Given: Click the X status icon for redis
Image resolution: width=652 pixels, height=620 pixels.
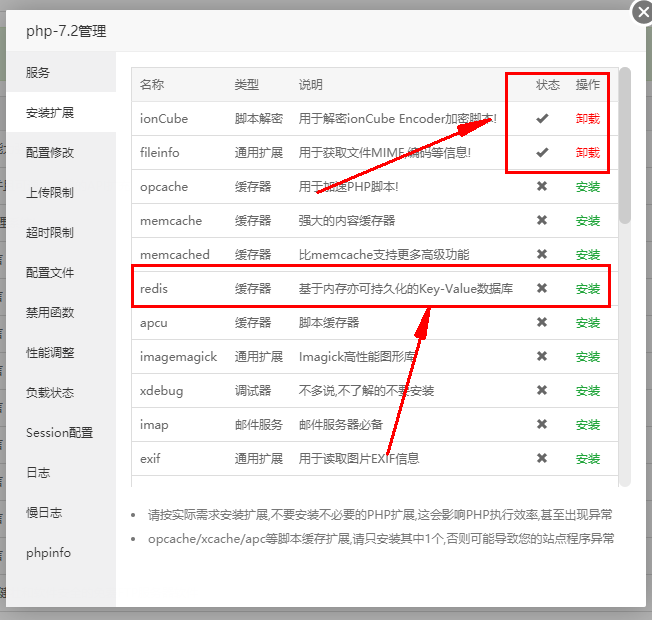Looking at the screenshot, I should tap(542, 288).
